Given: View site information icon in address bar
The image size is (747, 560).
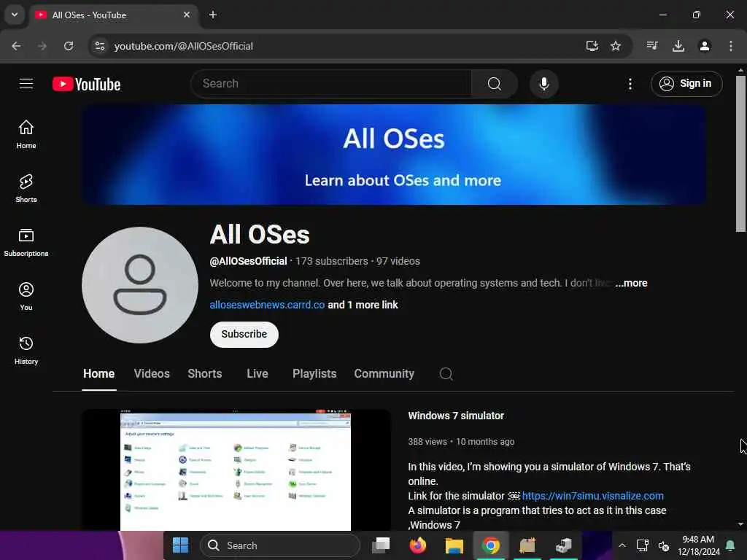Looking at the screenshot, I should (99, 46).
